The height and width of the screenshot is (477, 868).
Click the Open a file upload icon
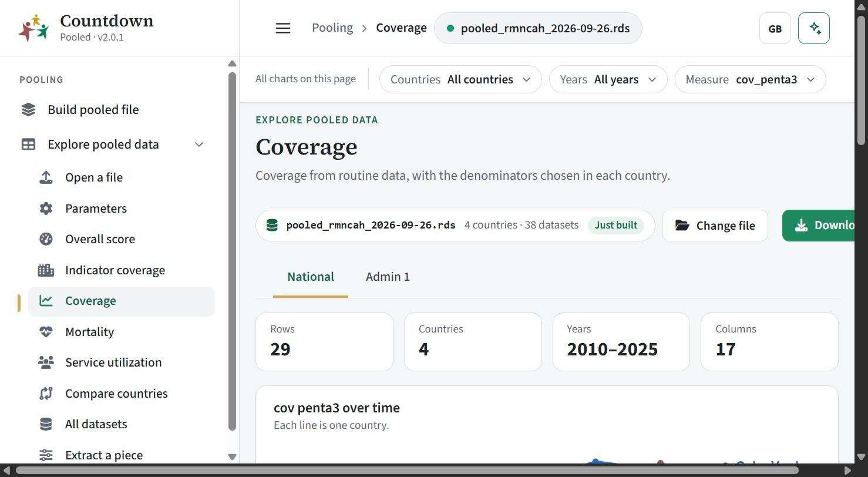(46, 177)
